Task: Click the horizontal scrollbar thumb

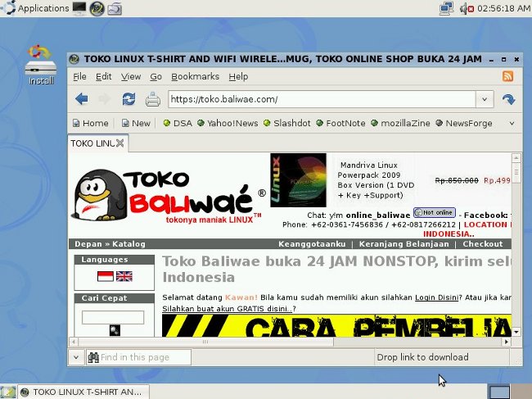Action: coord(205,342)
